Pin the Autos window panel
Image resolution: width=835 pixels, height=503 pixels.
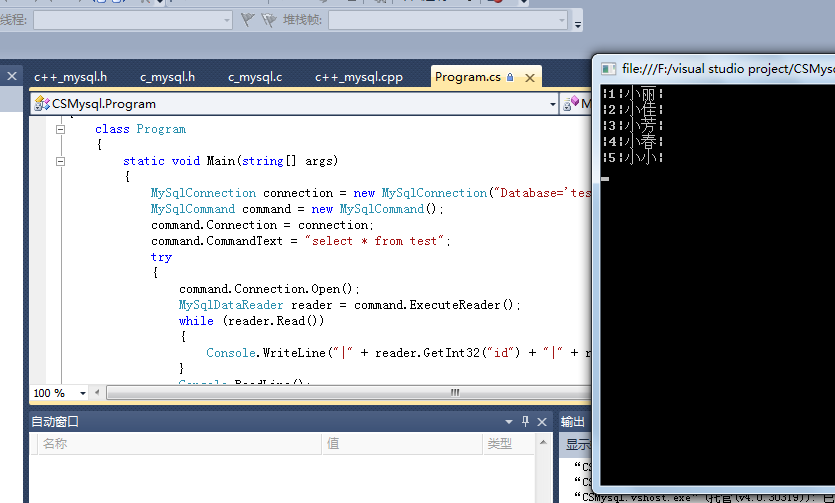[526, 422]
